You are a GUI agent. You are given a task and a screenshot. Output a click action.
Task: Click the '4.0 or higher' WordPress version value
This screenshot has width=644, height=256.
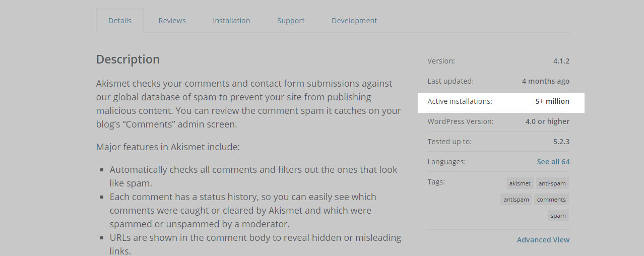(547, 121)
